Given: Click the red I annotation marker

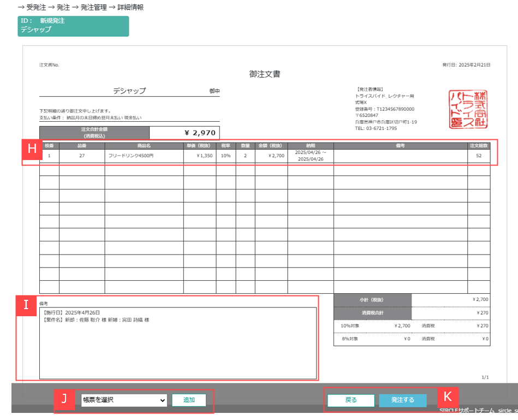Looking at the screenshot, I should (26, 305).
